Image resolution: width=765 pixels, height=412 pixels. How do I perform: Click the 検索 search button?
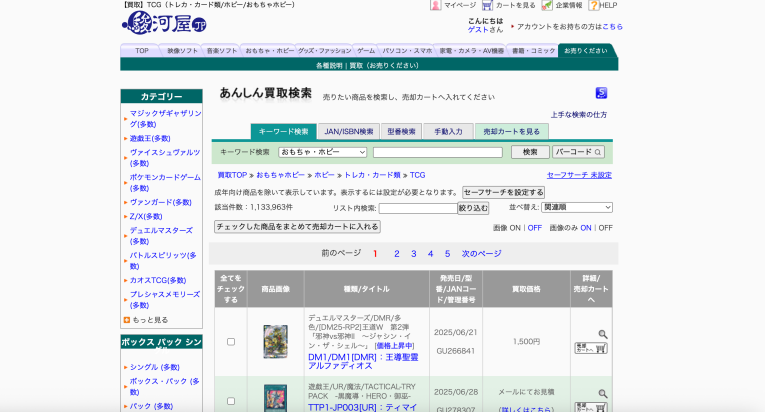pyautogui.click(x=530, y=152)
